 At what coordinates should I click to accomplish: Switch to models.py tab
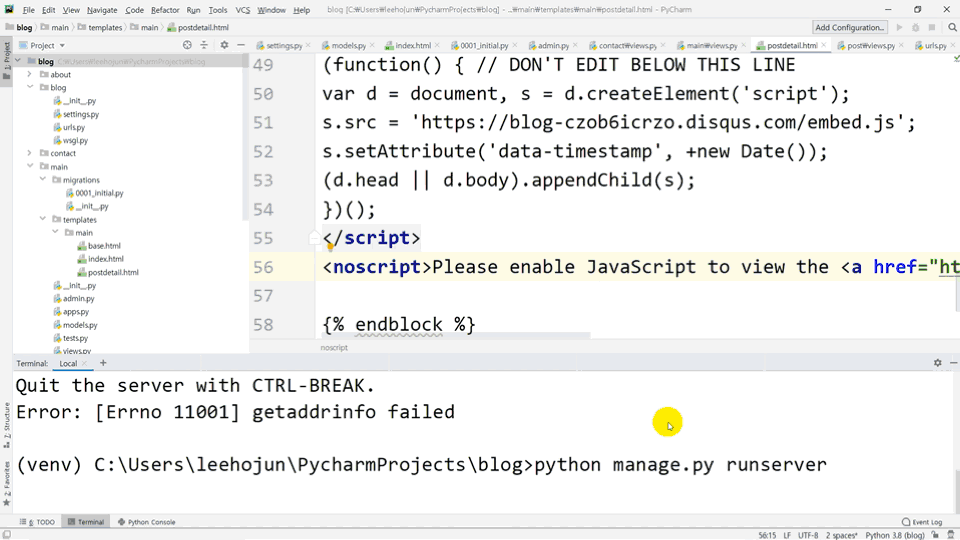pyautogui.click(x=348, y=45)
